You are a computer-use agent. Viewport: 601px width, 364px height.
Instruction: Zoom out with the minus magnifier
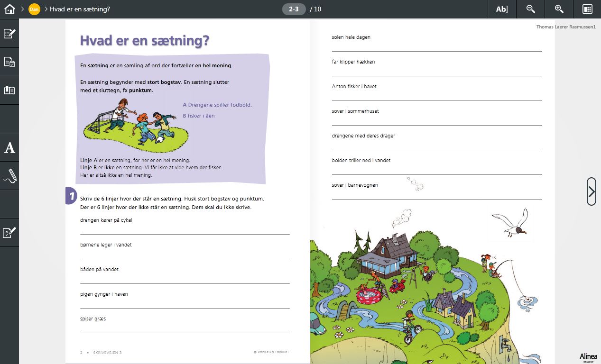pos(530,9)
